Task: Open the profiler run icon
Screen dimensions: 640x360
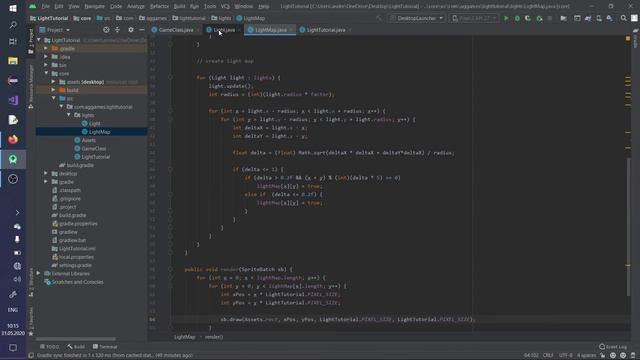Action: click(x=539, y=18)
